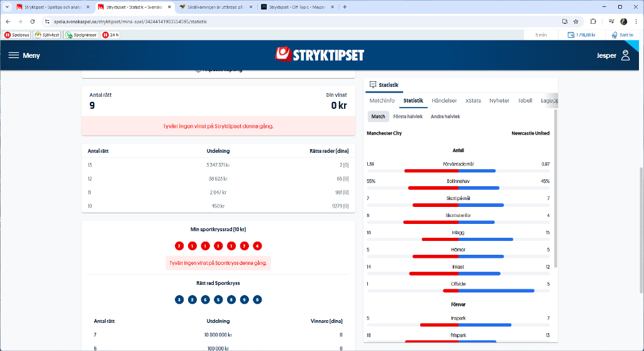
Task: Select the Match period filter
Action: (x=378, y=116)
